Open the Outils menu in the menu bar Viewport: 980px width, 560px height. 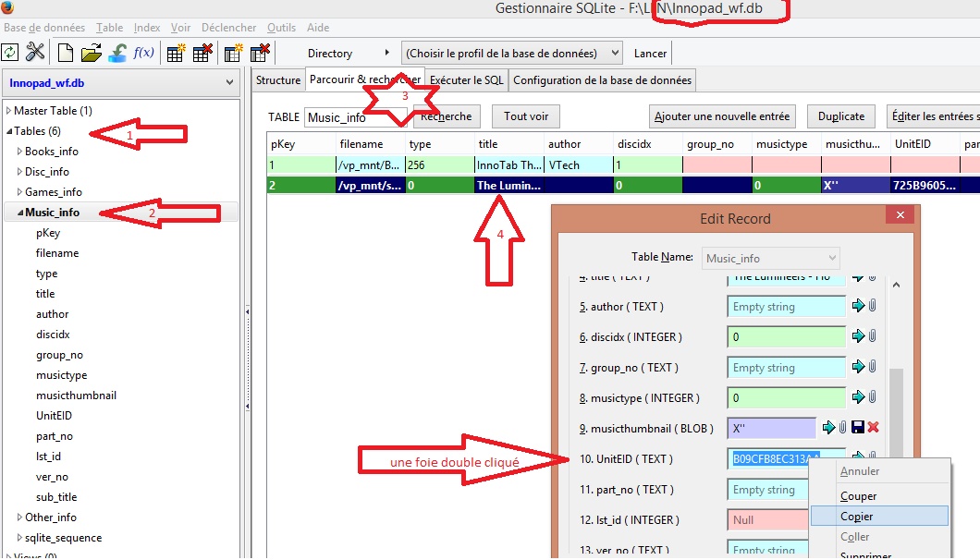pos(281,28)
